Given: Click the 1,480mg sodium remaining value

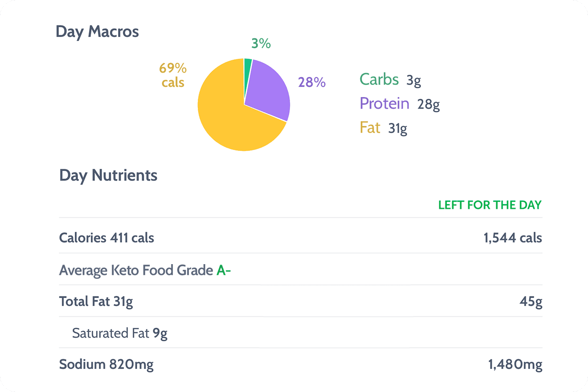Looking at the screenshot, I should [515, 365].
